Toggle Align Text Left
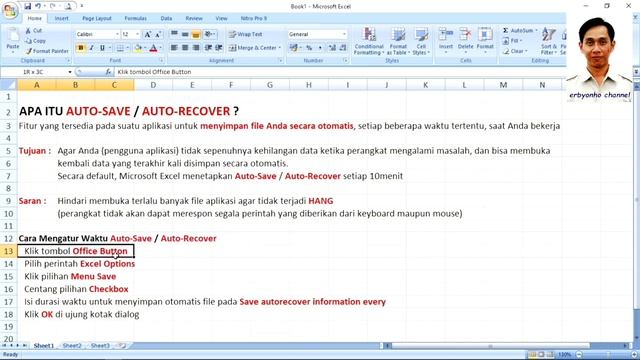The height and width of the screenshot is (360, 640). click(174, 48)
